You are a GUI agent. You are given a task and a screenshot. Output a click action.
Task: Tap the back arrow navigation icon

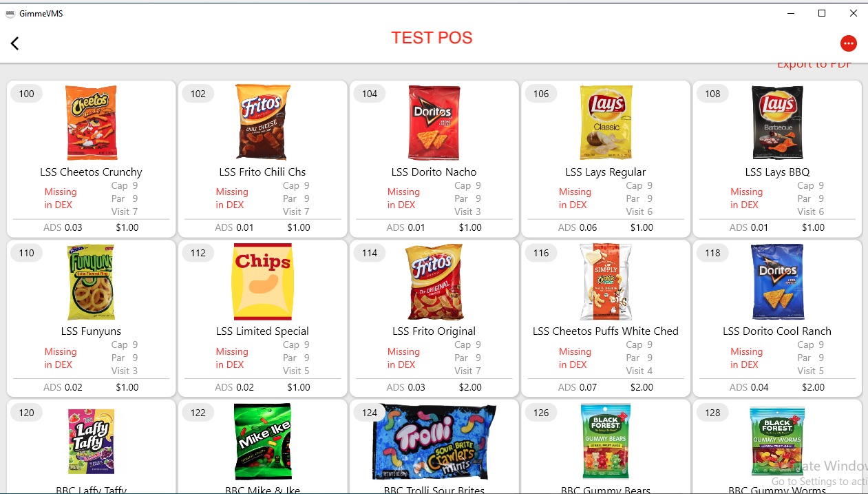pos(14,43)
